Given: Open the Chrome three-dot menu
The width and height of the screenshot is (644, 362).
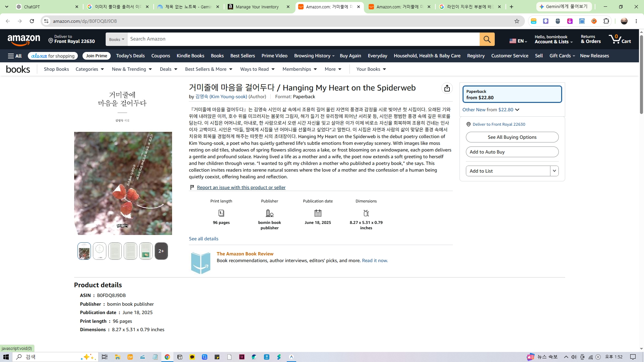Looking at the screenshot, I should (636, 21).
